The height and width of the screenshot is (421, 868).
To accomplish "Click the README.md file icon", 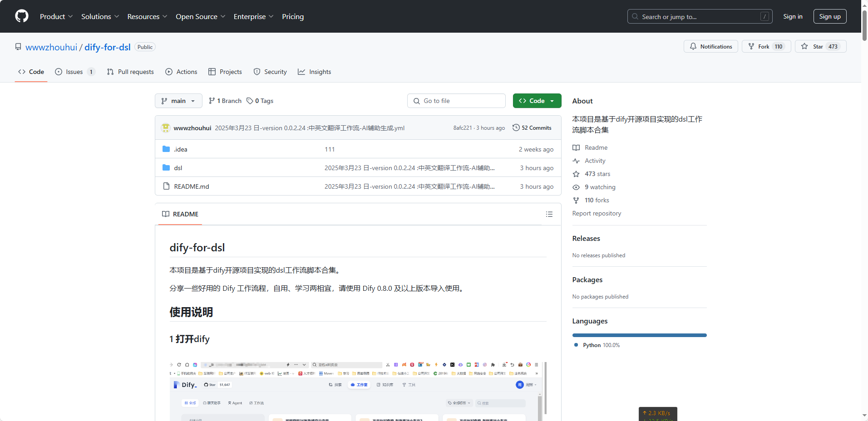I will click(x=166, y=186).
